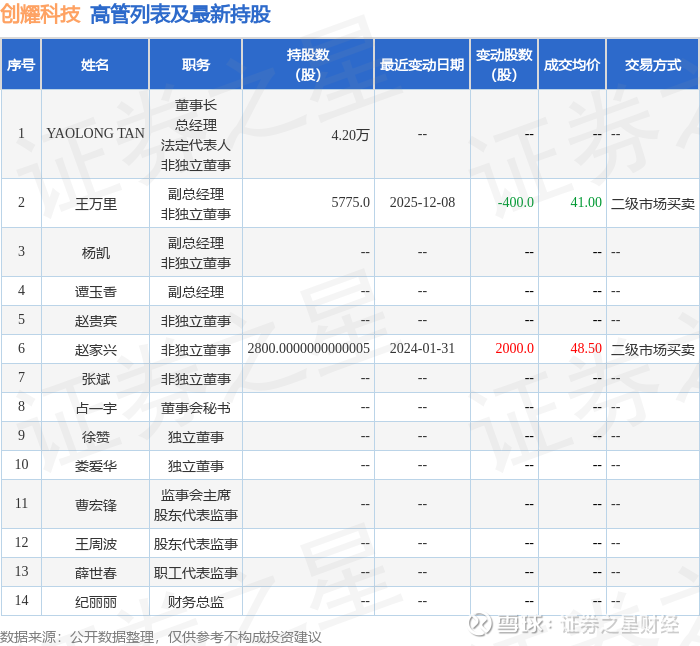Click the name 占一宇
Viewport: 700px width, 646px height.
tap(96, 408)
